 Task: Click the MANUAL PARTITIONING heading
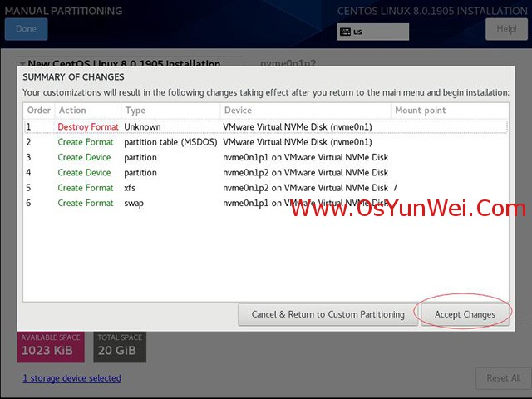[x=63, y=11]
